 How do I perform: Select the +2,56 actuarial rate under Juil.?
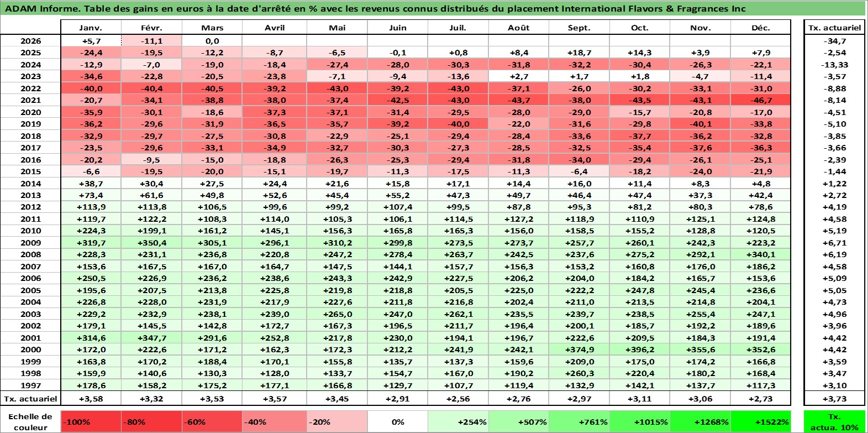click(458, 399)
